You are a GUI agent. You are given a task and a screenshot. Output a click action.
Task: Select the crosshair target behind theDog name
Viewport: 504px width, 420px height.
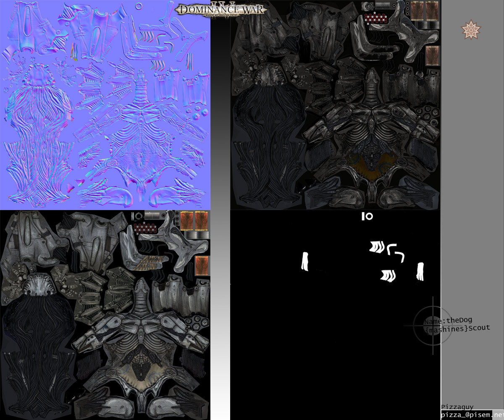click(x=433, y=325)
